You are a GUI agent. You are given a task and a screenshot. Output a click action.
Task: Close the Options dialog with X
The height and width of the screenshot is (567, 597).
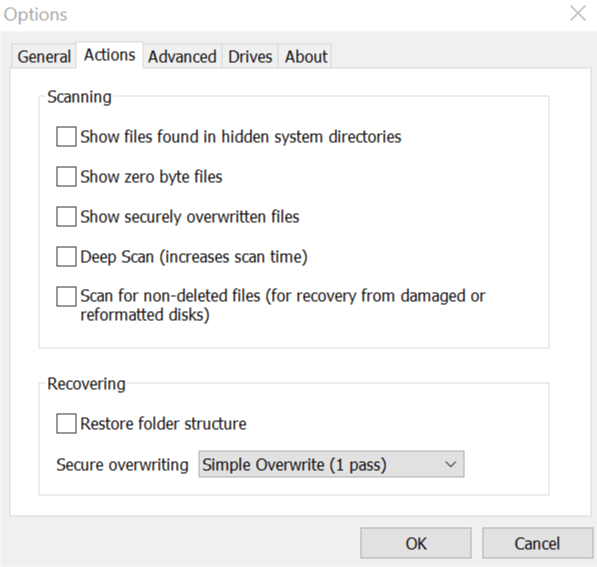578,14
